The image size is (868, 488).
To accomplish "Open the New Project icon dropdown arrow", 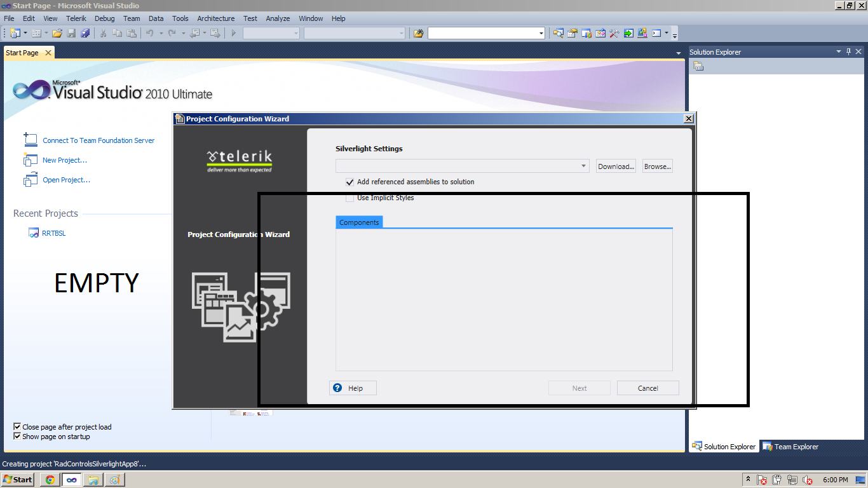I will 25,33.
